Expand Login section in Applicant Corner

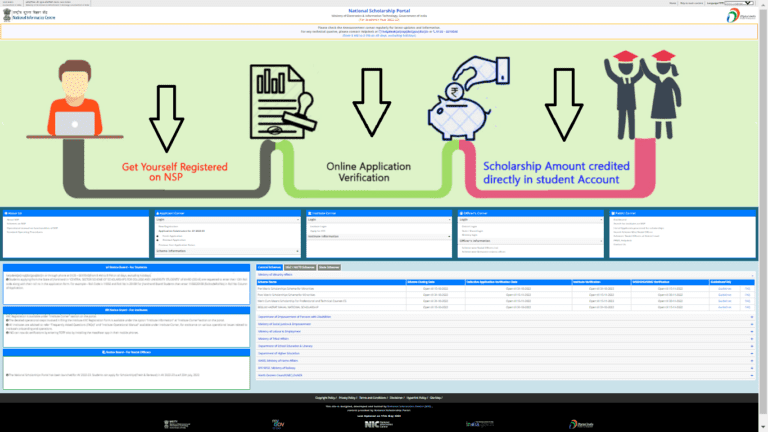tap(228, 219)
